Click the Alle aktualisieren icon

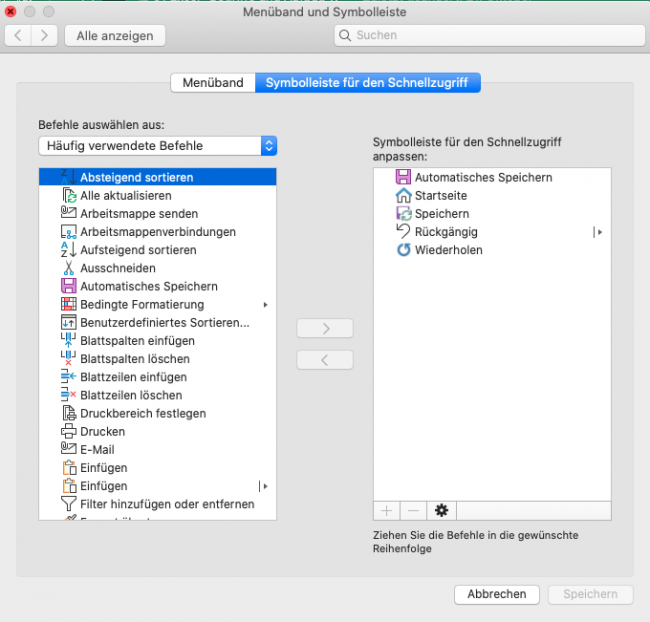69,196
